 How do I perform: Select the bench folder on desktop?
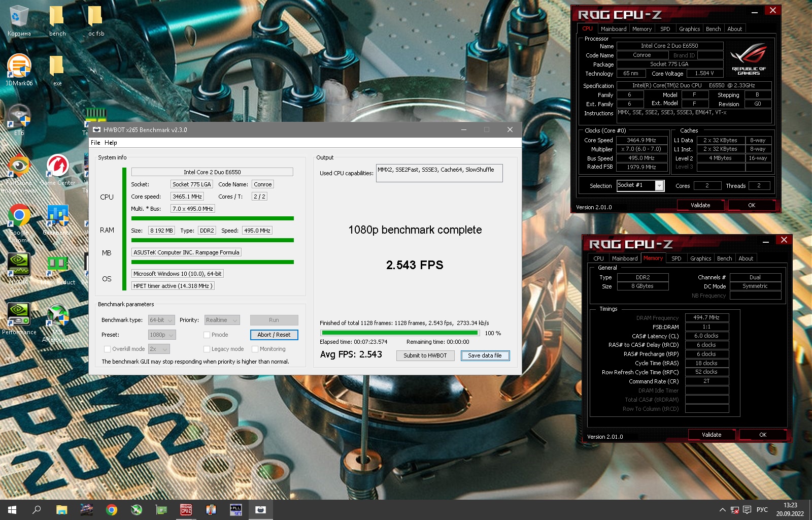(57, 21)
